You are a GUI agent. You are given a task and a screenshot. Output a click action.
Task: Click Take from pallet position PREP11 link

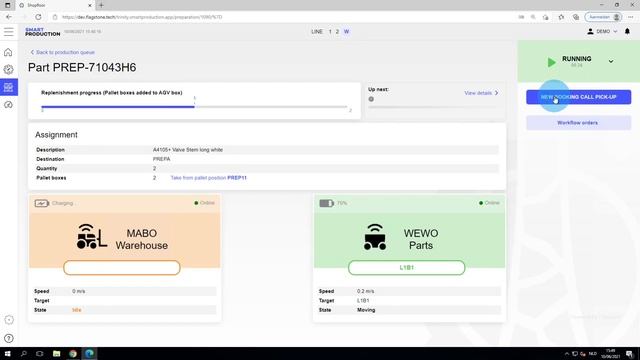coord(209,178)
